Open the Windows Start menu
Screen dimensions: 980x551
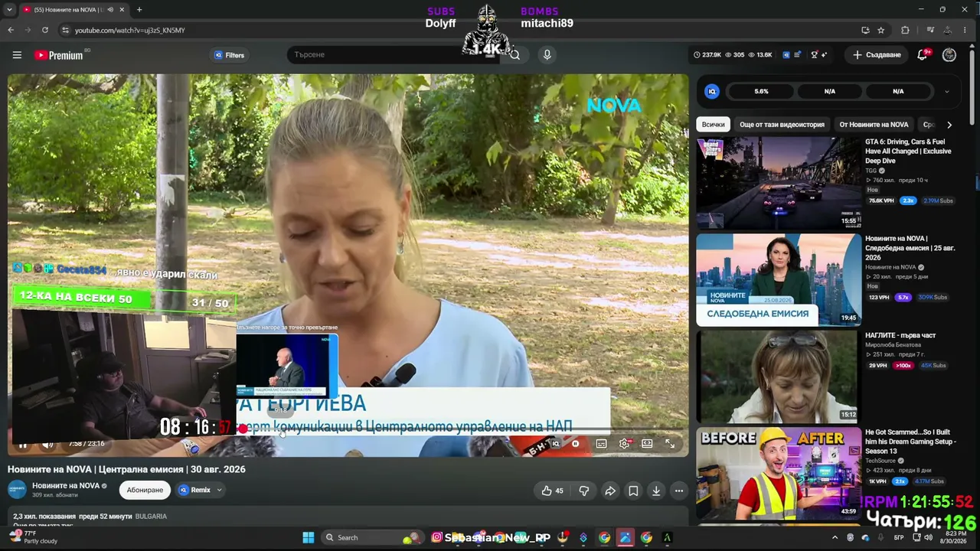(x=309, y=537)
